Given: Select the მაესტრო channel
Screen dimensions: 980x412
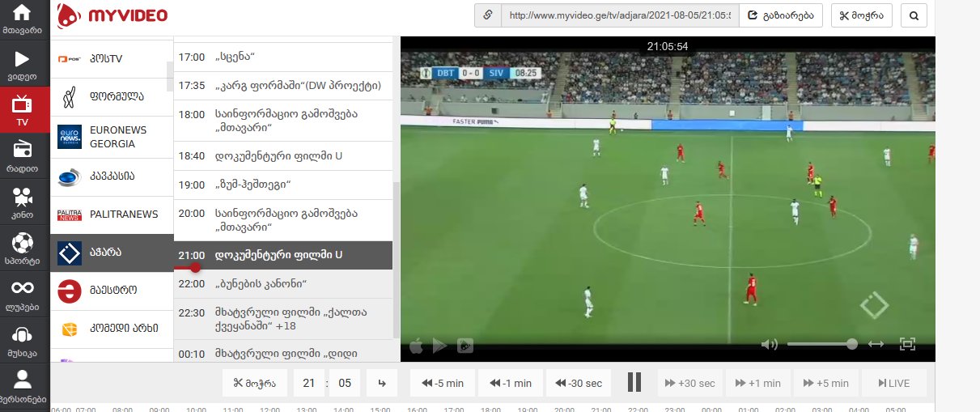Looking at the screenshot, I should pos(112,290).
